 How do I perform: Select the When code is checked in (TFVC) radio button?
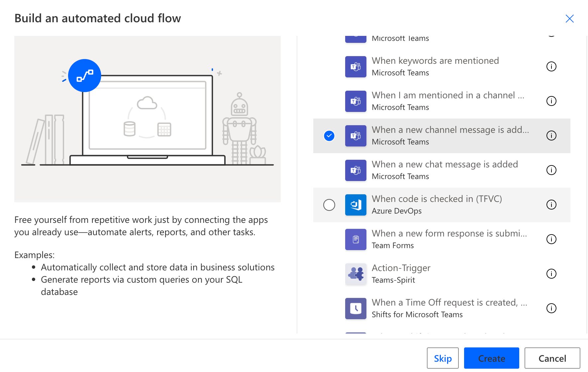329,205
